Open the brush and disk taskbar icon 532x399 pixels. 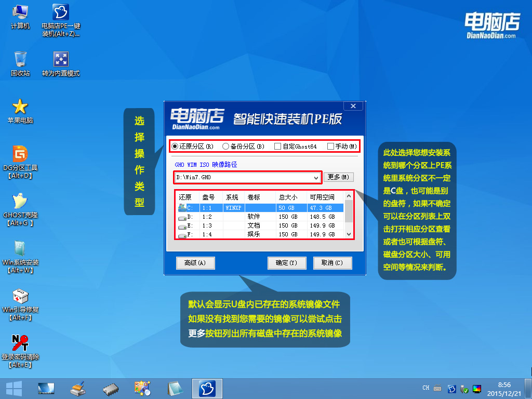pos(78,389)
